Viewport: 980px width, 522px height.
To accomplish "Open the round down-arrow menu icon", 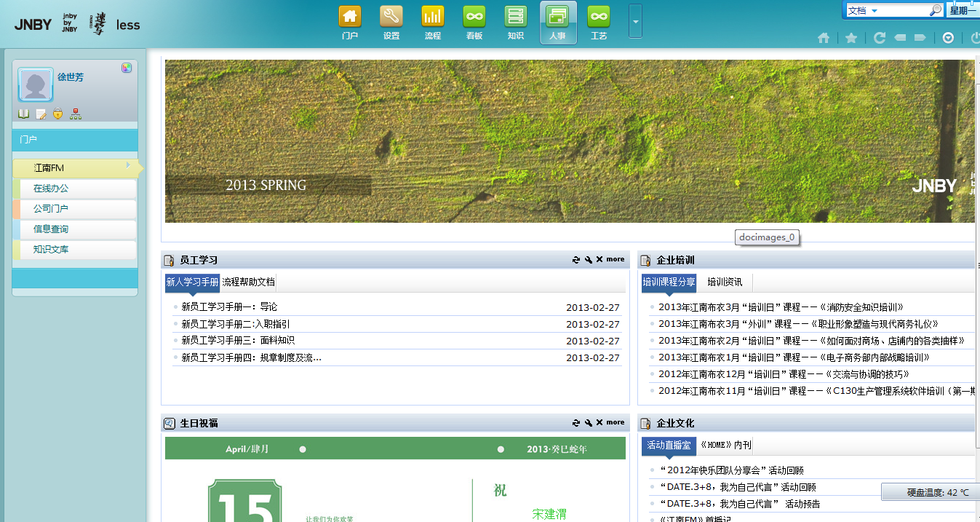I will [948, 38].
